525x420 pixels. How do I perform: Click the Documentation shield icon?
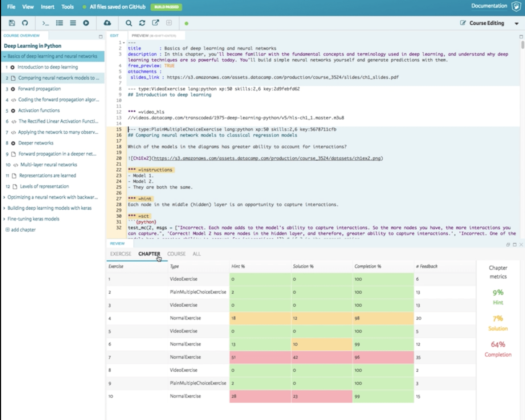point(516,6)
